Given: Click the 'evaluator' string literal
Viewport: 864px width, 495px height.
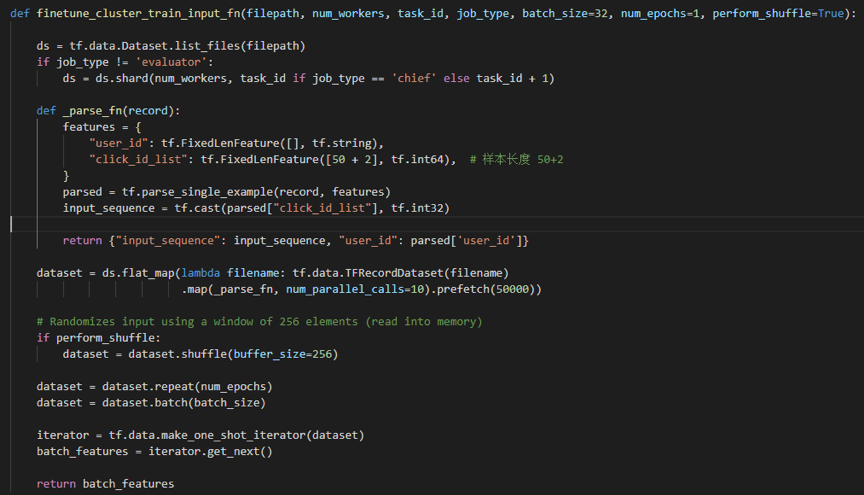Looking at the screenshot, I should (171, 62).
